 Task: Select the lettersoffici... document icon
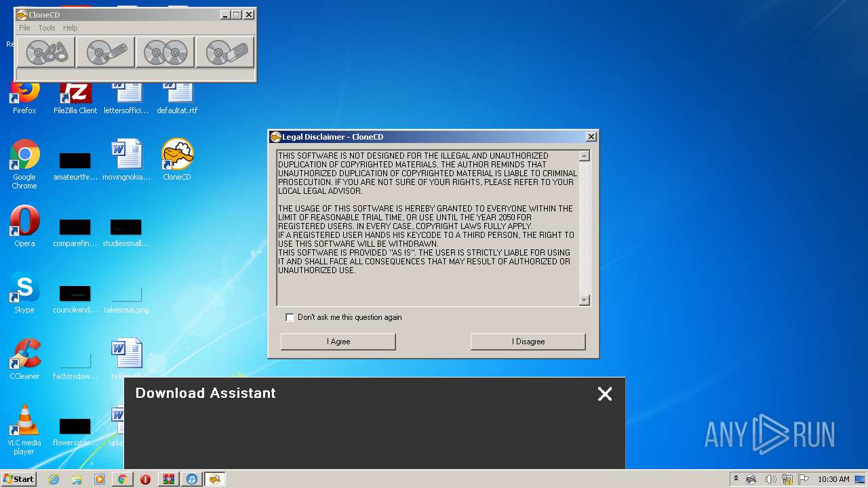pos(126,96)
